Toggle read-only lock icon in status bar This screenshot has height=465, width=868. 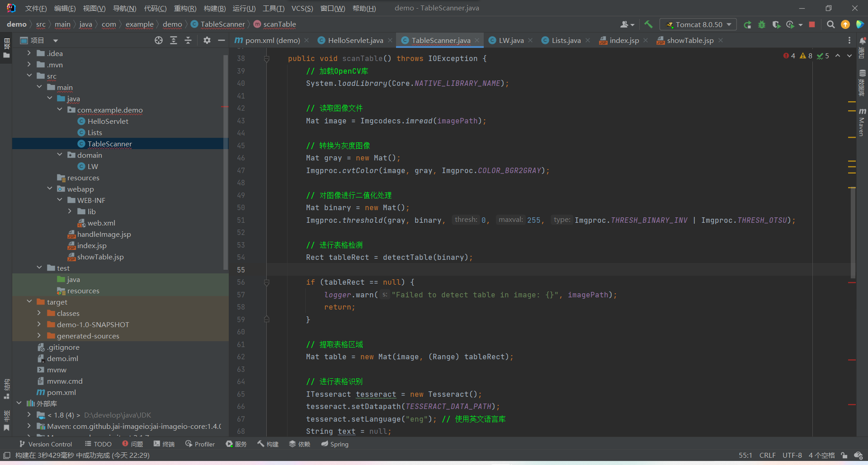[x=844, y=455]
